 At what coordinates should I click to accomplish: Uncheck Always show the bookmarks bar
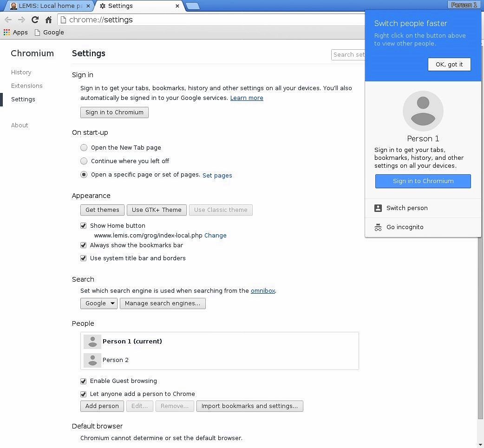[x=84, y=245]
